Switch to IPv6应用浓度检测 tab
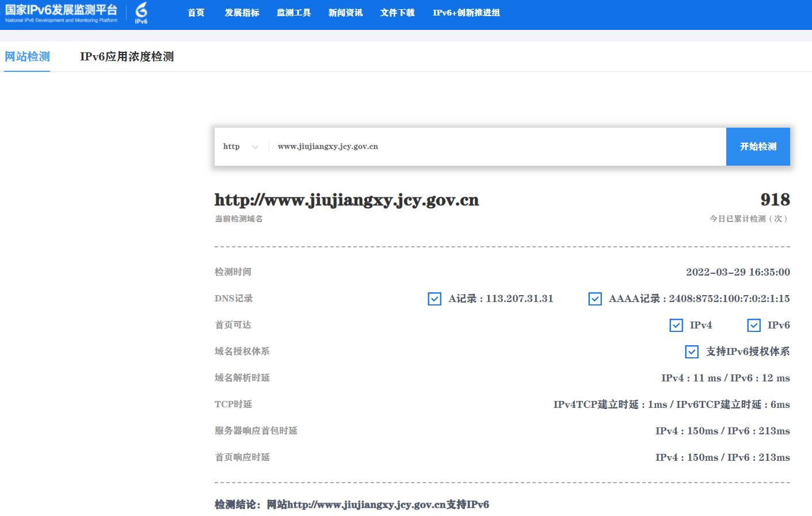 127,56
